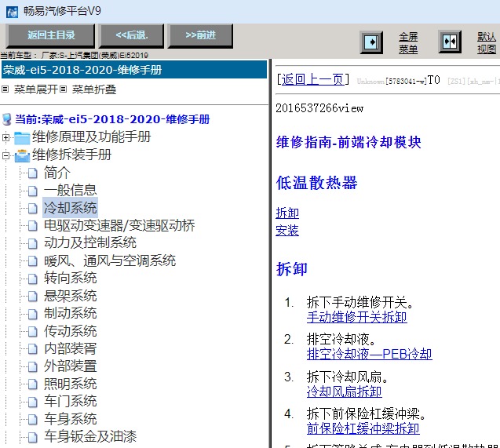Click the page icon beside 车身钣金及油漆

tap(32, 437)
